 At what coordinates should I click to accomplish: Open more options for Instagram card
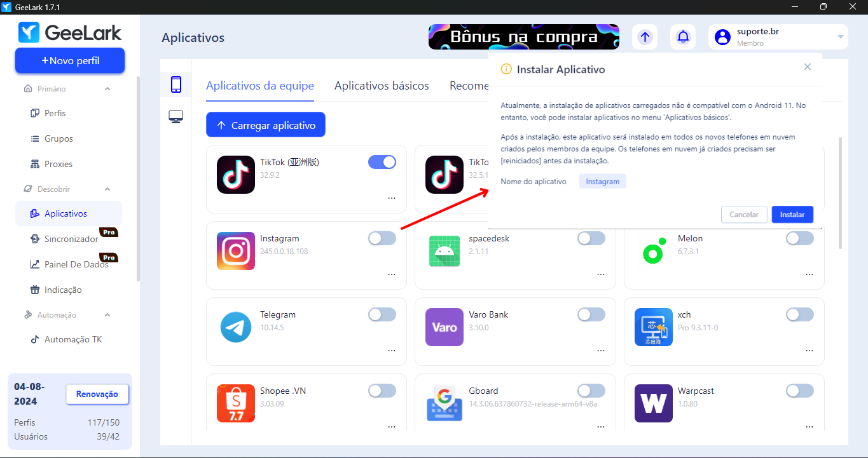[x=392, y=274]
